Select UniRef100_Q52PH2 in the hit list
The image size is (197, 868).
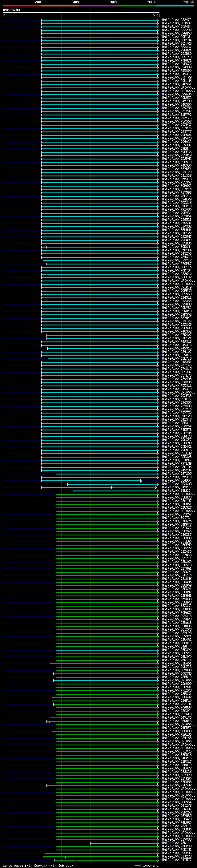pos(176,159)
